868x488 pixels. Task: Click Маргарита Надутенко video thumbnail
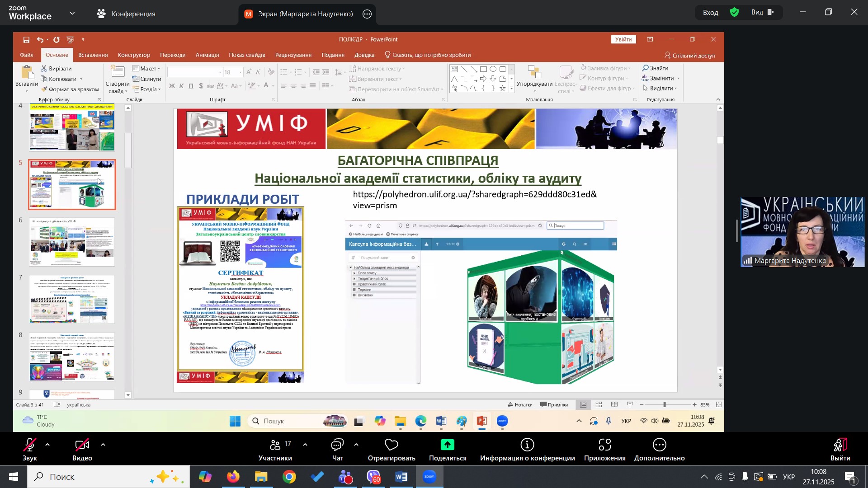point(802,232)
